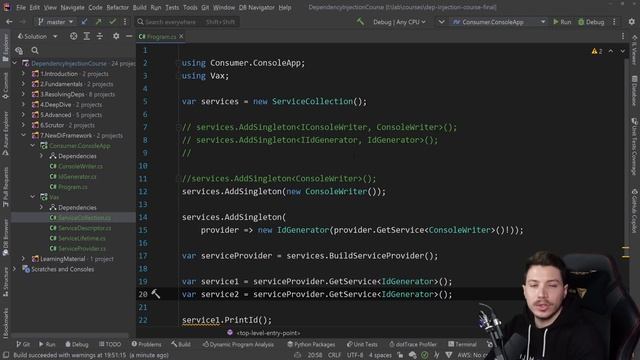Open the Refactor menu
Image resolution: width=640 pixels, height=360 pixels.
pyautogui.click(x=118, y=7)
